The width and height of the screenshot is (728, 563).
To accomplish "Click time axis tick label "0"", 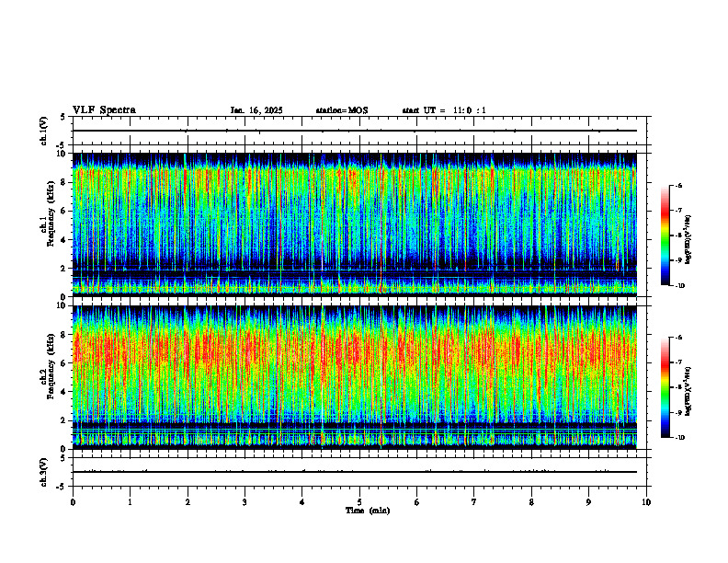I will (73, 502).
